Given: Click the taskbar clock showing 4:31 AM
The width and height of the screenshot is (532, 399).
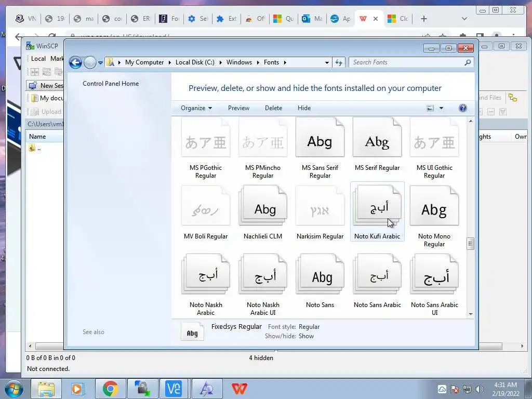Looking at the screenshot, I should click(x=506, y=389).
